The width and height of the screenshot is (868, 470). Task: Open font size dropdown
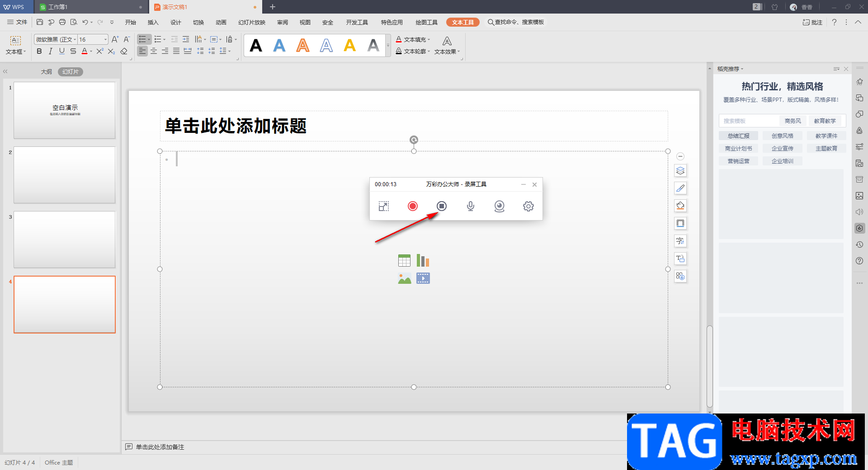105,40
